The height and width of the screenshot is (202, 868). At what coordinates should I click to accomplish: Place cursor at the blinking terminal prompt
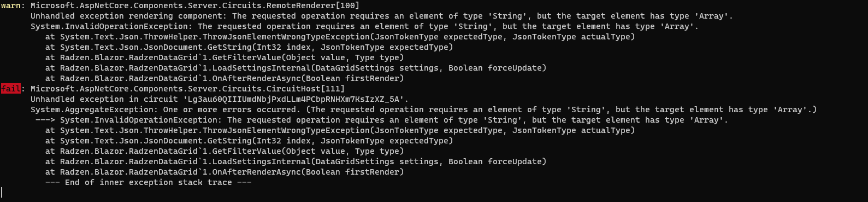pos(2,193)
